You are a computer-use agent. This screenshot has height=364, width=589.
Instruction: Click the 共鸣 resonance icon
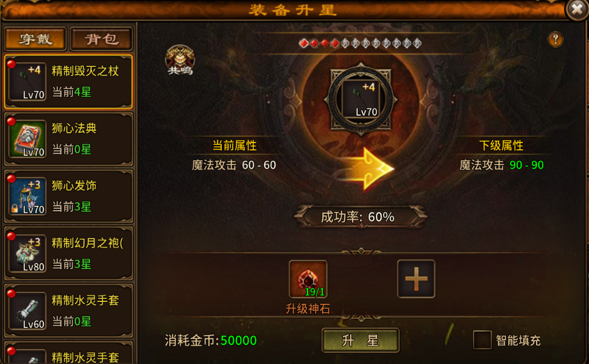coord(180,60)
